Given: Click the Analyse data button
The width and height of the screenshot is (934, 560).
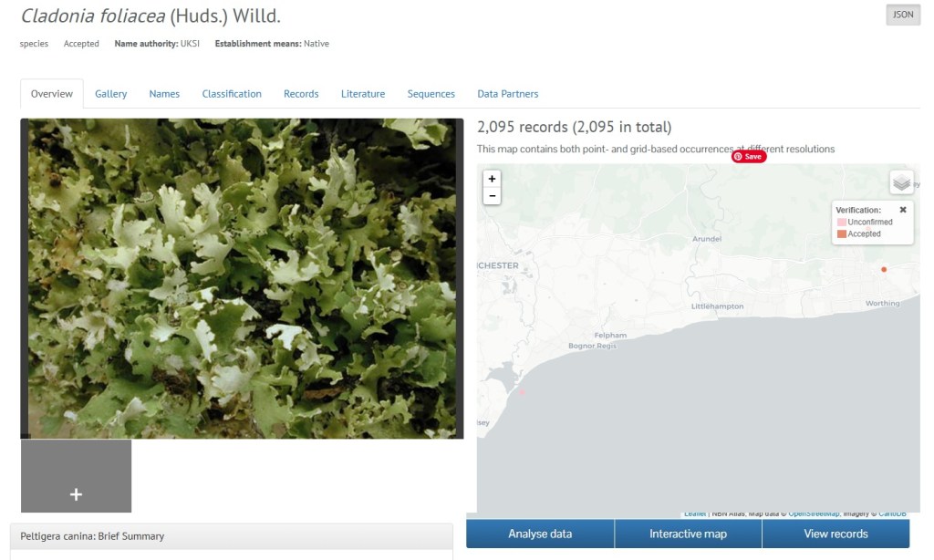Looking at the screenshot, I should coord(540,534).
